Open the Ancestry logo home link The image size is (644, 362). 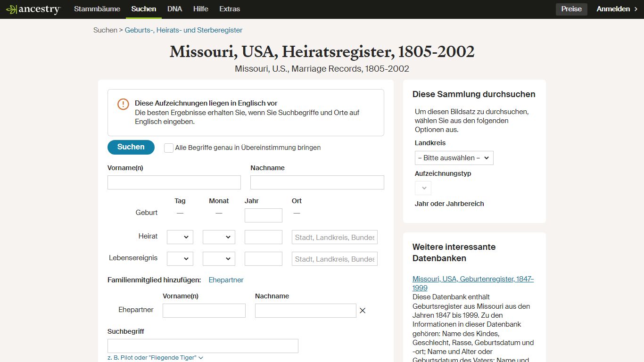[33, 9]
